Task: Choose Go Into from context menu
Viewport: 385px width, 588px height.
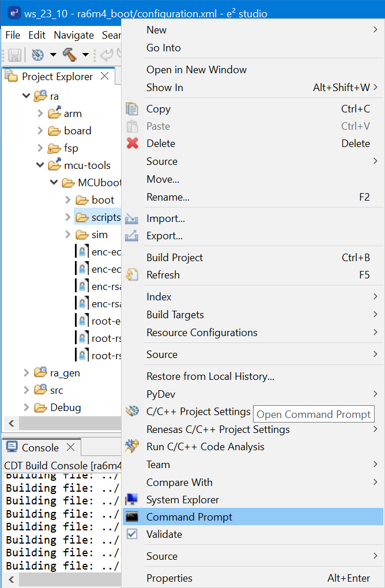Action: (x=253, y=48)
